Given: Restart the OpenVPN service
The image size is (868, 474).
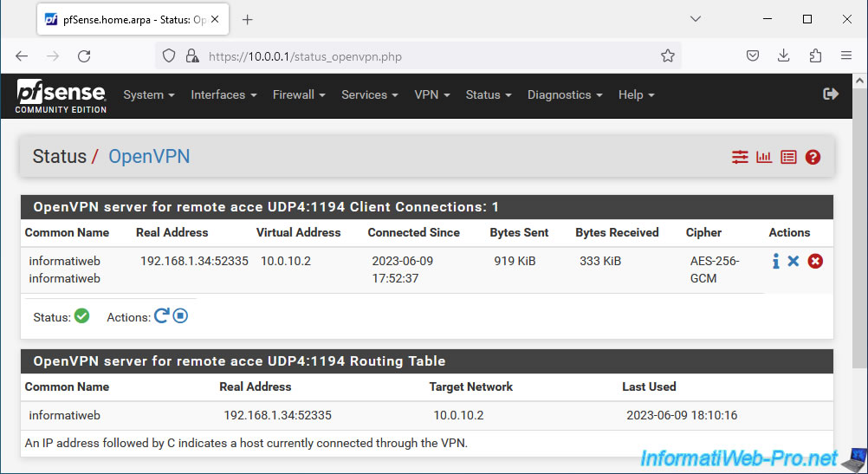Looking at the screenshot, I should pyautogui.click(x=161, y=316).
